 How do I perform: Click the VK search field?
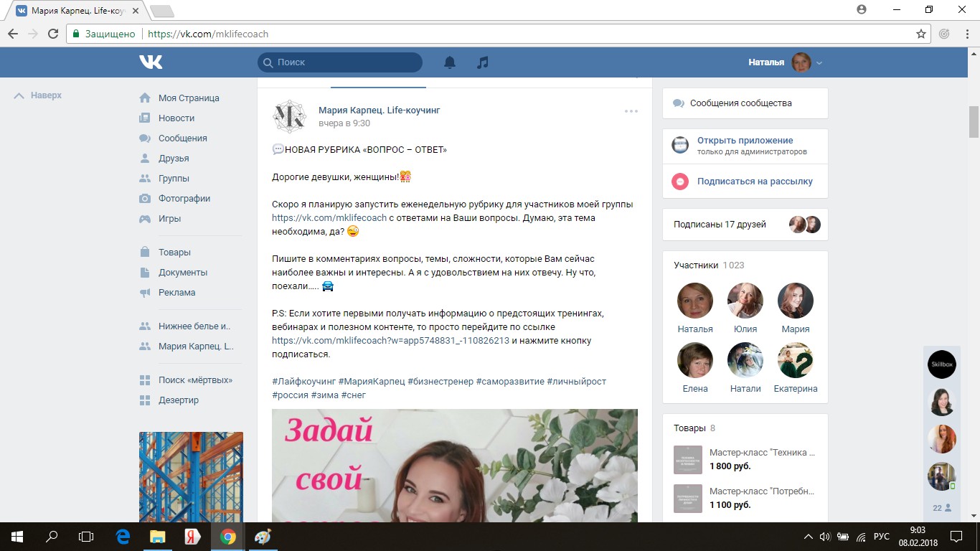point(340,62)
